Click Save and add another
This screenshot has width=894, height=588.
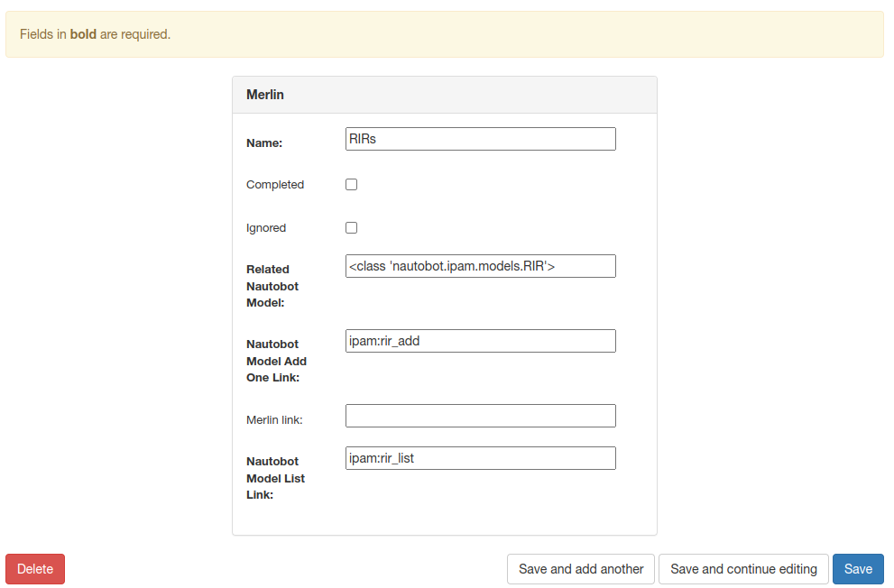(x=581, y=569)
